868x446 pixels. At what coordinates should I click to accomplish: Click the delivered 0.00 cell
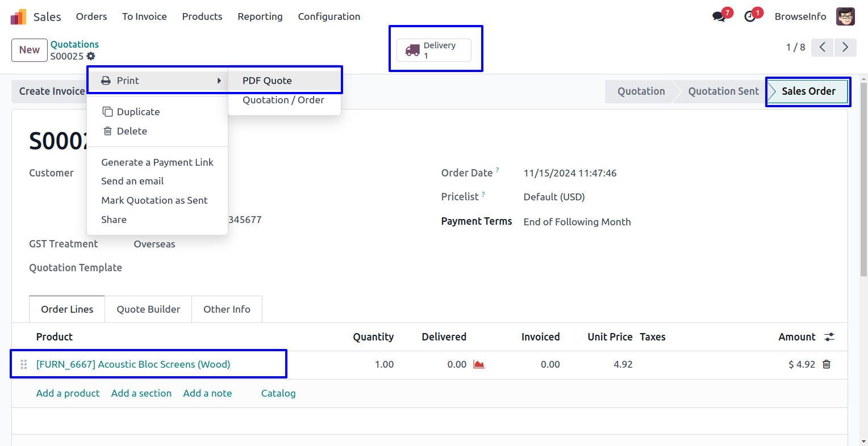pos(457,364)
